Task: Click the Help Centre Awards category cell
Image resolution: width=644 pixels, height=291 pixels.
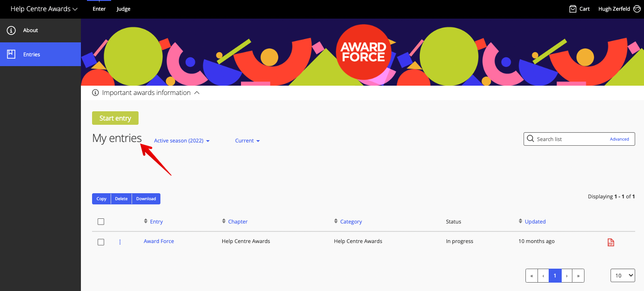Action: coord(358,241)
